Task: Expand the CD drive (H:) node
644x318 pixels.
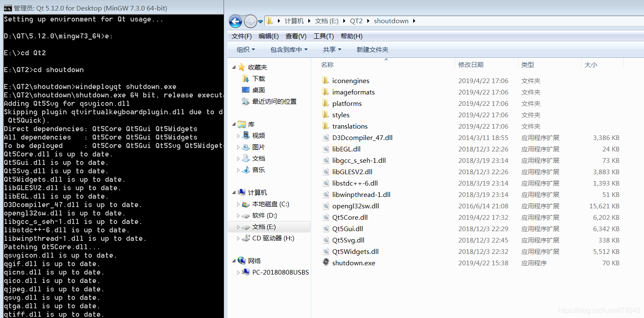Action: click(x=238, y=238)
